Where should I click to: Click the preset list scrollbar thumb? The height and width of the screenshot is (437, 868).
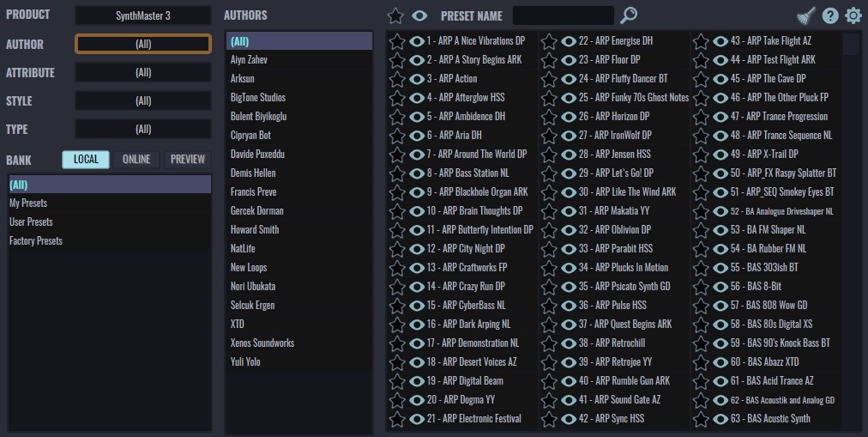pos(851,45)
